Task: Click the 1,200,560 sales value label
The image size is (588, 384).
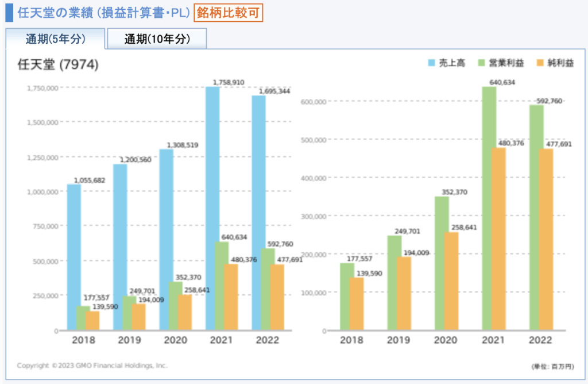Action: (136, 160)
